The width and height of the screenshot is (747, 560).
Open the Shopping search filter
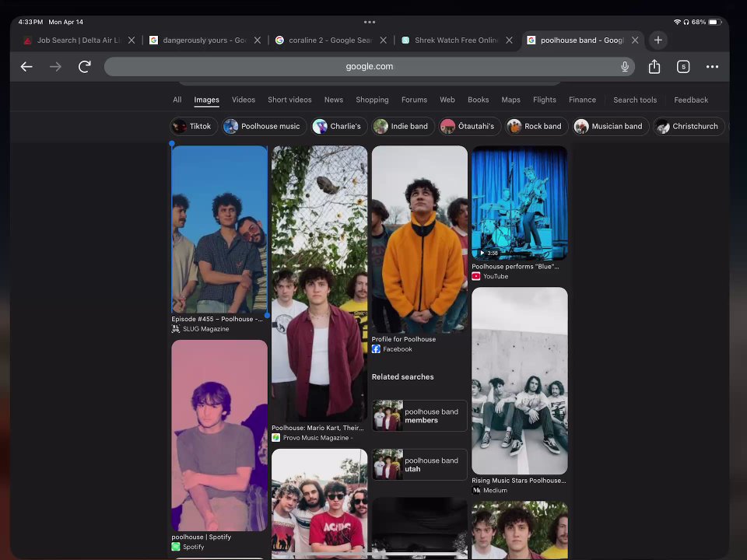(372, 100)
